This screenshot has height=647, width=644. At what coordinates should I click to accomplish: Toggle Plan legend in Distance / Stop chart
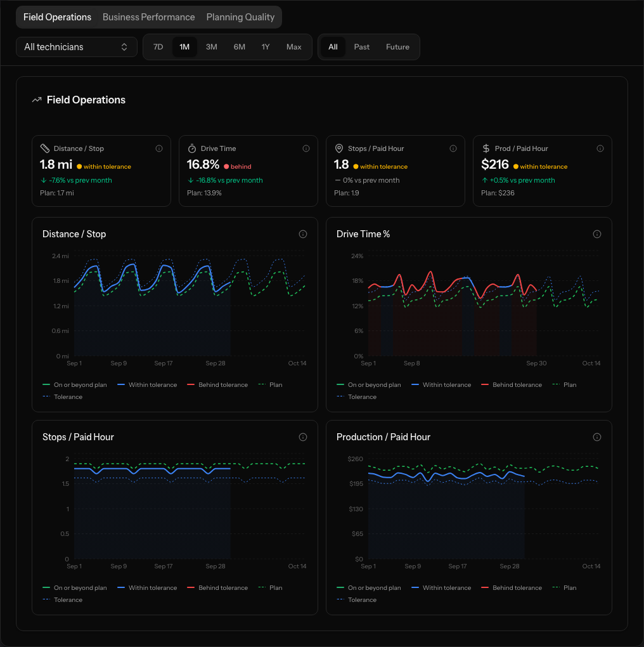(x=271, y=384)
